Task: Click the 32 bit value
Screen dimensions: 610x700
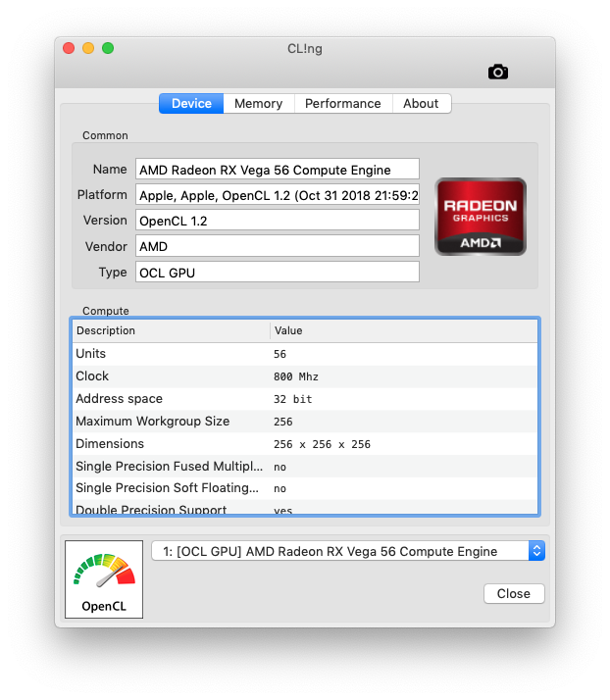Action: 293,399
